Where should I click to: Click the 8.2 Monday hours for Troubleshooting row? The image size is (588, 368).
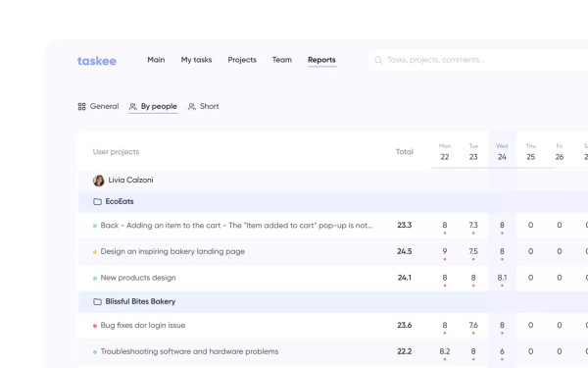(445, 351)
